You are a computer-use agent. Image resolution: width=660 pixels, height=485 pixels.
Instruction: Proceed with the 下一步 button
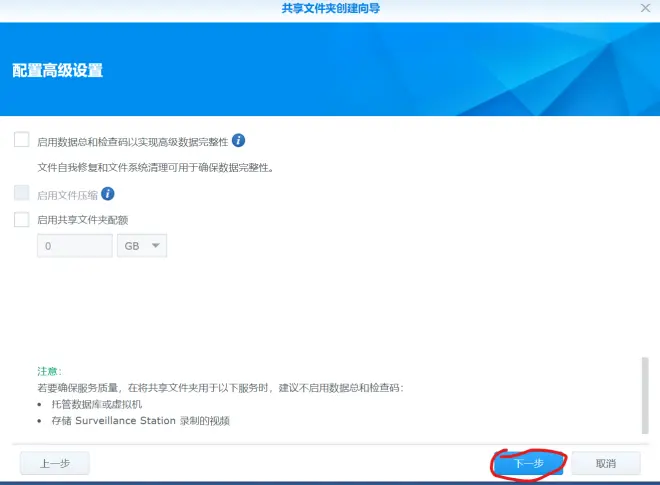pos(529,463)
